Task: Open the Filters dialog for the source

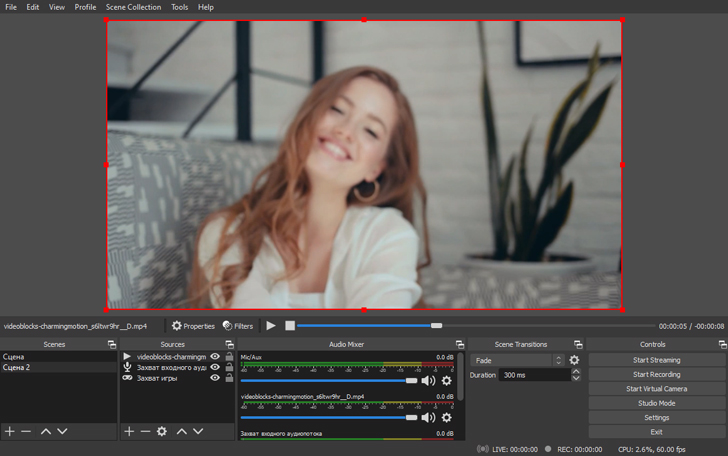Action: click(x=238, y=326)
